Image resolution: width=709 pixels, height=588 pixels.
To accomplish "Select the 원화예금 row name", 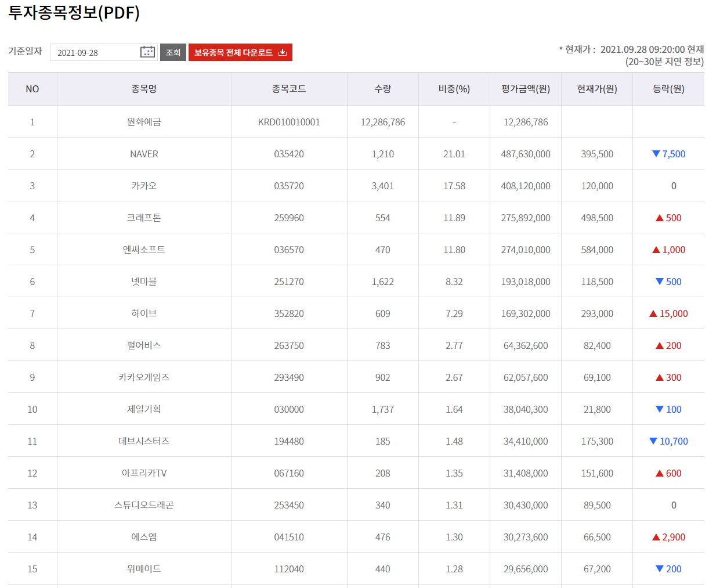I will 144,122.
